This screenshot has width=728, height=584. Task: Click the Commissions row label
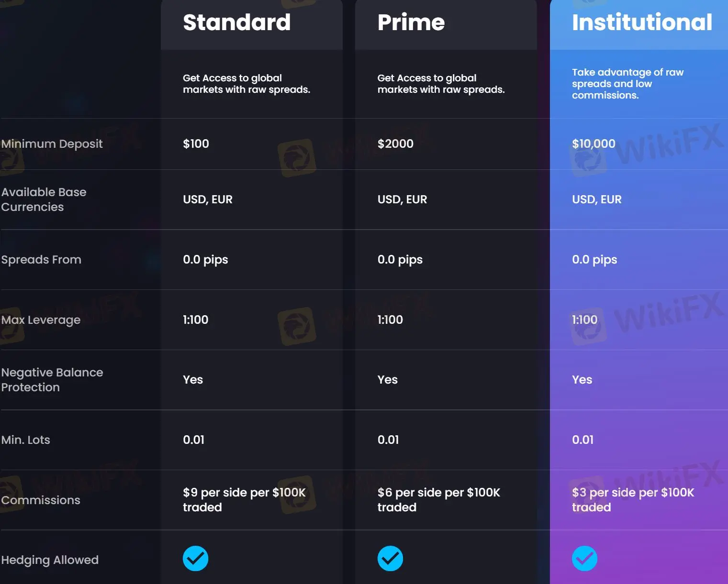[41, 500]
